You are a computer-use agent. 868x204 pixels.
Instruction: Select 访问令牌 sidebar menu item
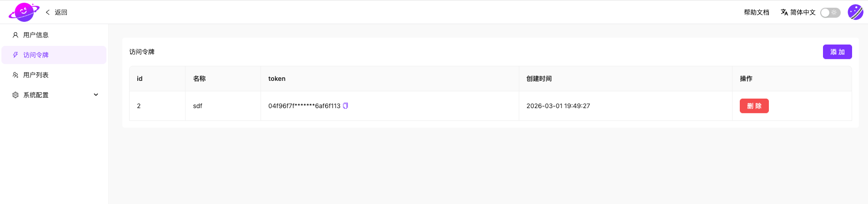click(x=36, y=55)
